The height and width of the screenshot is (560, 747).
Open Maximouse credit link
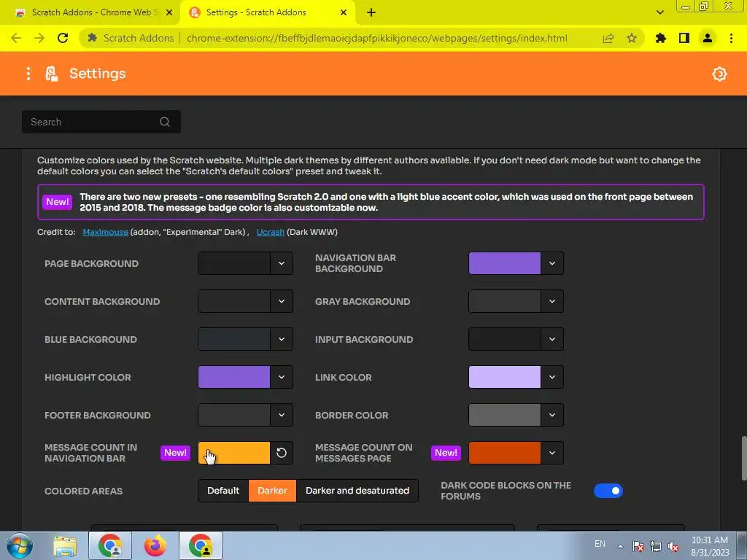point(105,232)
